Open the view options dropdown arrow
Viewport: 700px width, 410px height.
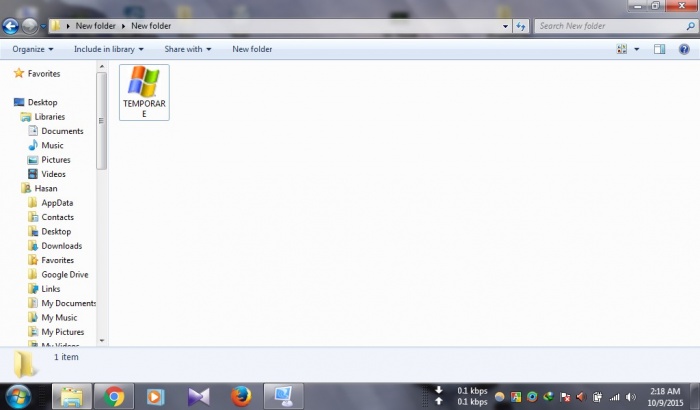[x=637, y=49]
